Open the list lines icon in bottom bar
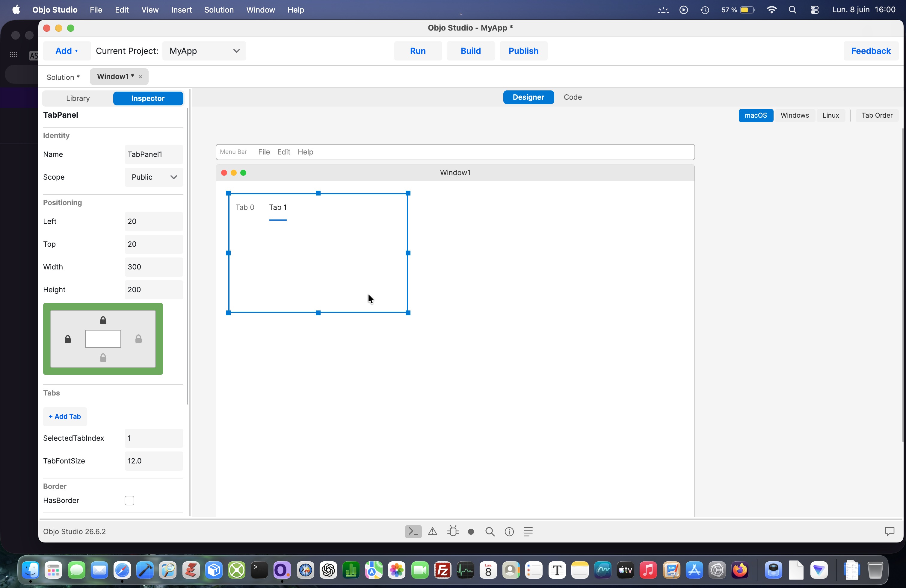The height and width of the screenshot is (588, 906). (528, 531)
